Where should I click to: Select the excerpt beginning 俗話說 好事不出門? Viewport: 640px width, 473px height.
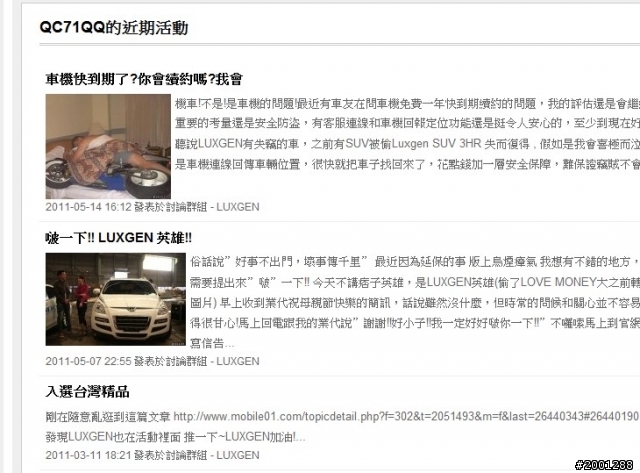(x=415, y=302)
